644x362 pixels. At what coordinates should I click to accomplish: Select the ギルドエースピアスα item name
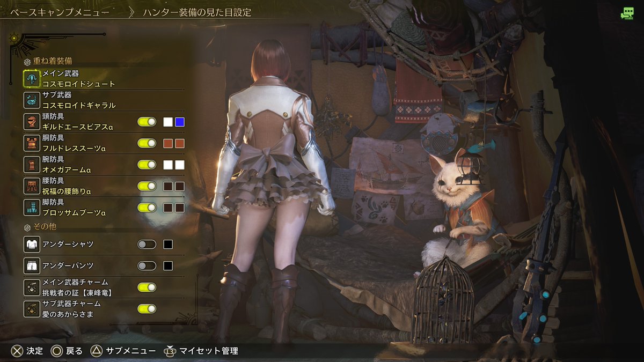[x=78, y=127]
